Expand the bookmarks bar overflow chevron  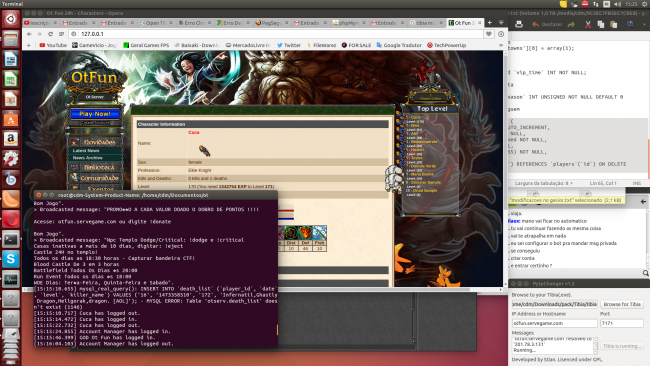tap(501, 45)
